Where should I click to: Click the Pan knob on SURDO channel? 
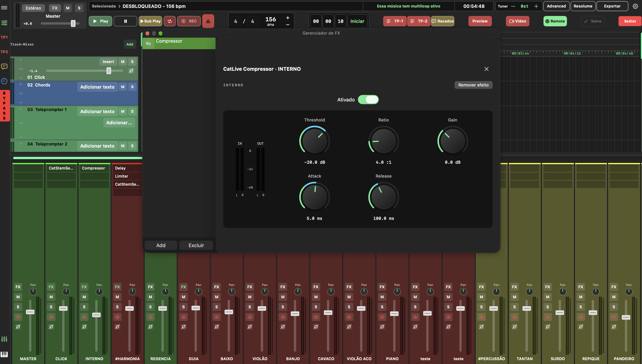(562, 292)
